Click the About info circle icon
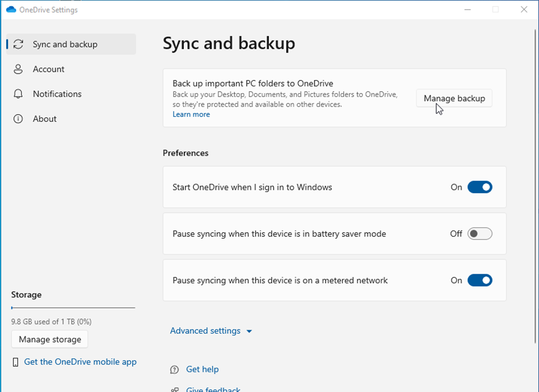Viewport: 539px width, 392px height. 18,119
